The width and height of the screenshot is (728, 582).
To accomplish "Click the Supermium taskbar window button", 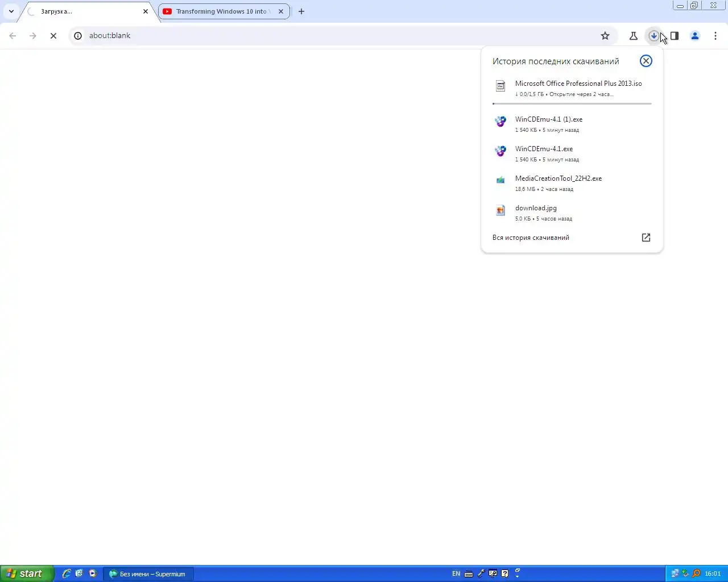I will [148, 574].
